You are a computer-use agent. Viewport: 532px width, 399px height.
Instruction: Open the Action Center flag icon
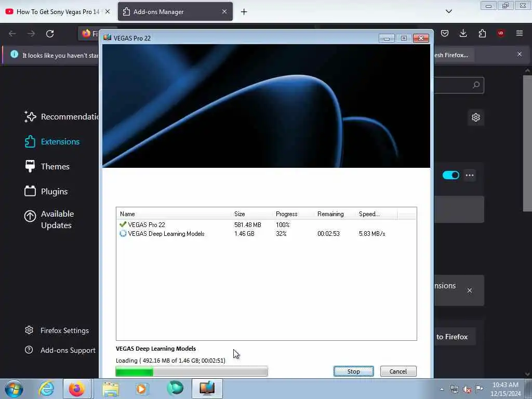[x=479, y=389]
